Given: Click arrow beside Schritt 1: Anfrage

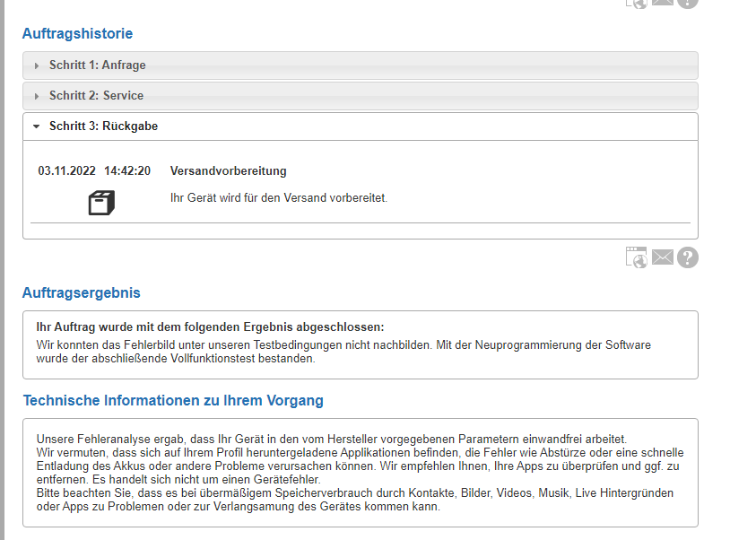Looking at the screenshot, I should tap(37, 65).
